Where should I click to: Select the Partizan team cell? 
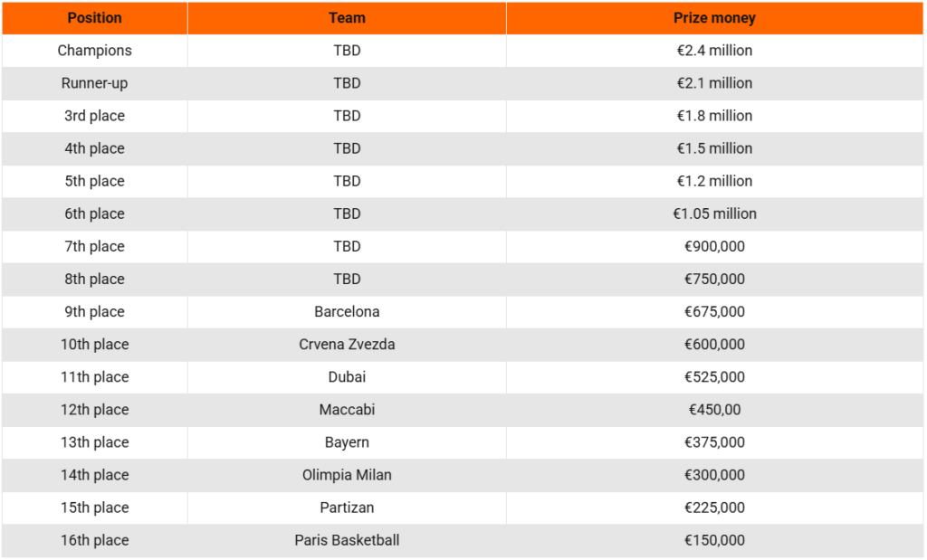tap(347, 508)
